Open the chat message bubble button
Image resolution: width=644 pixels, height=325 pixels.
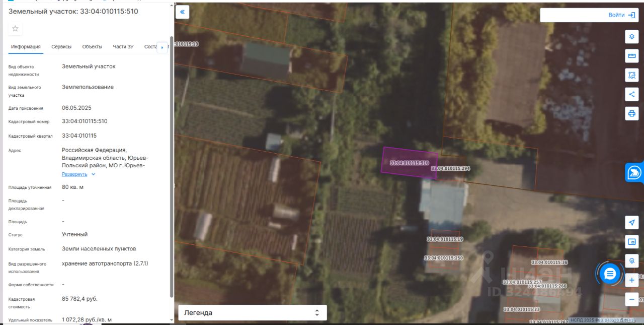(610, 274)
